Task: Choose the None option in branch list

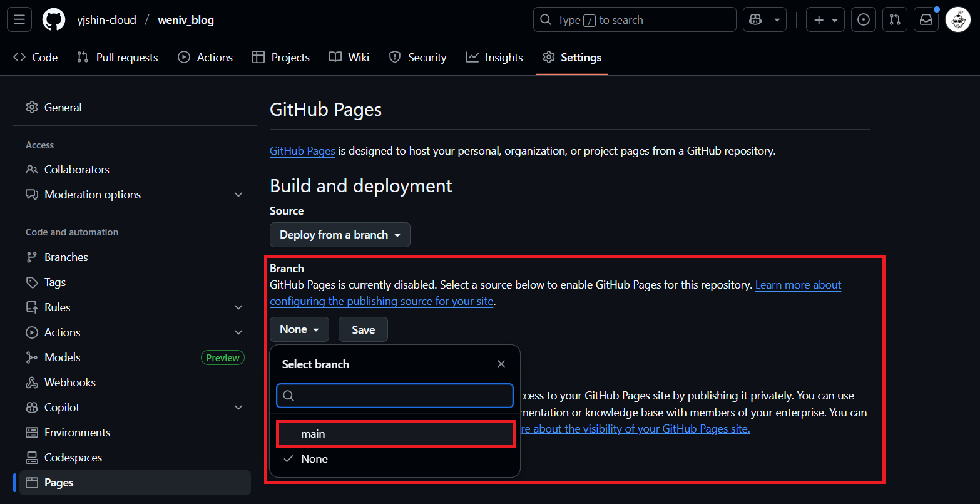Action: [395, 459]
